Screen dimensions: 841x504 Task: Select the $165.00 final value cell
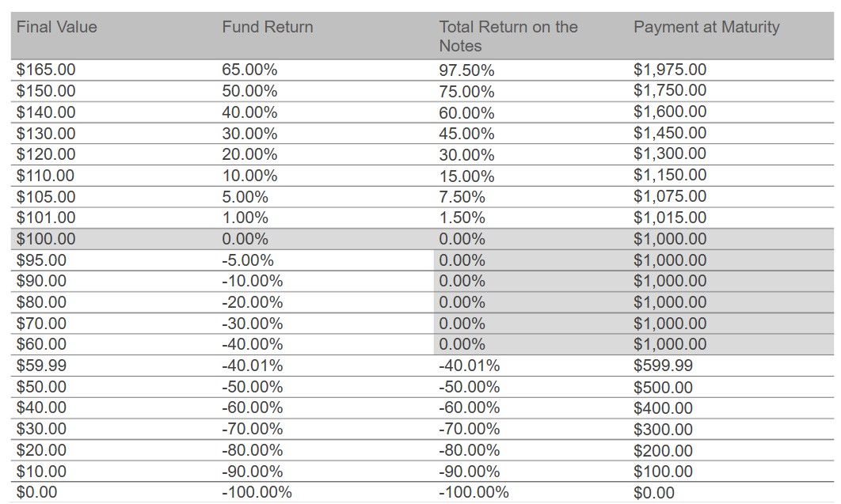click(46, 70)
